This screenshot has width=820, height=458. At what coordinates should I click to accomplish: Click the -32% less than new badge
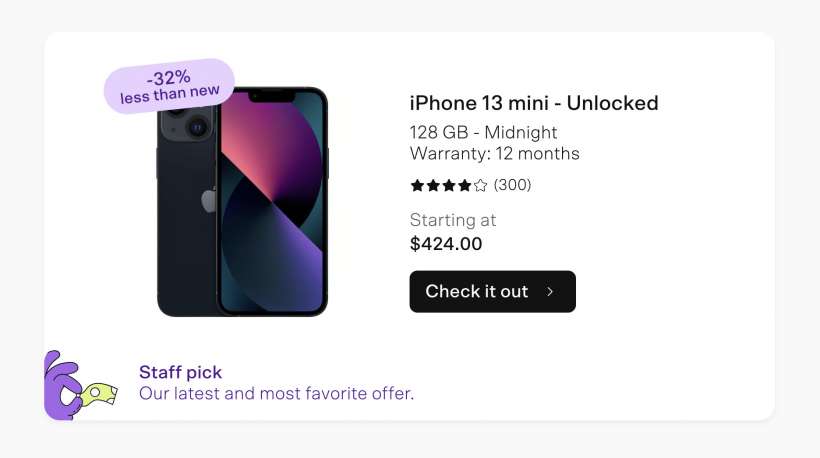pos(169,86)
